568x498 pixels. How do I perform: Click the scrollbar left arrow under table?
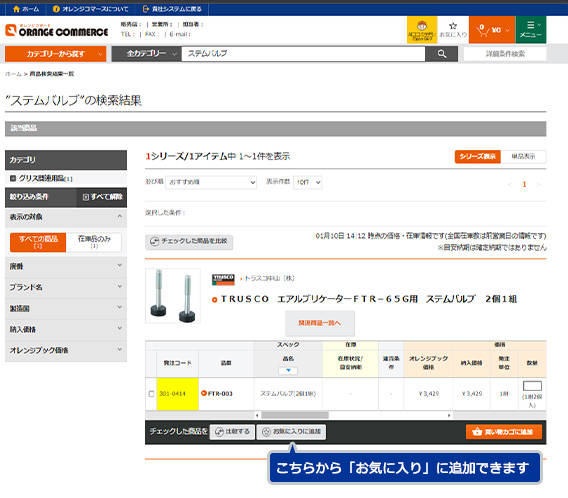point(257,415)
